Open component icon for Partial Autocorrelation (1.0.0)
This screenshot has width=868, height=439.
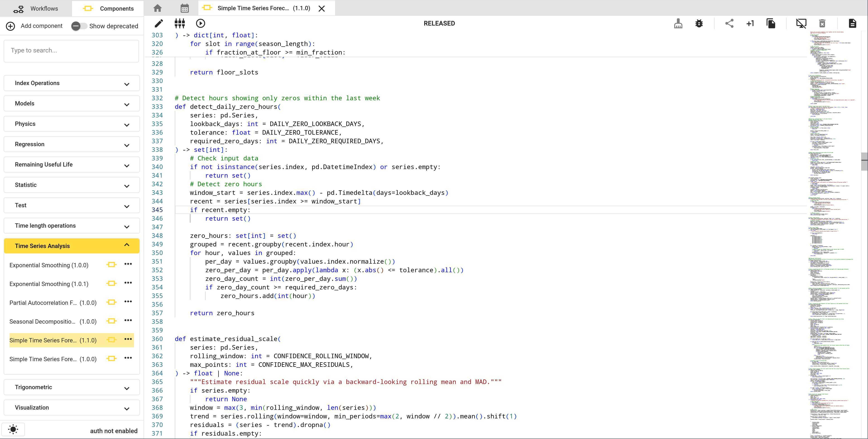[x=112, y=302]
